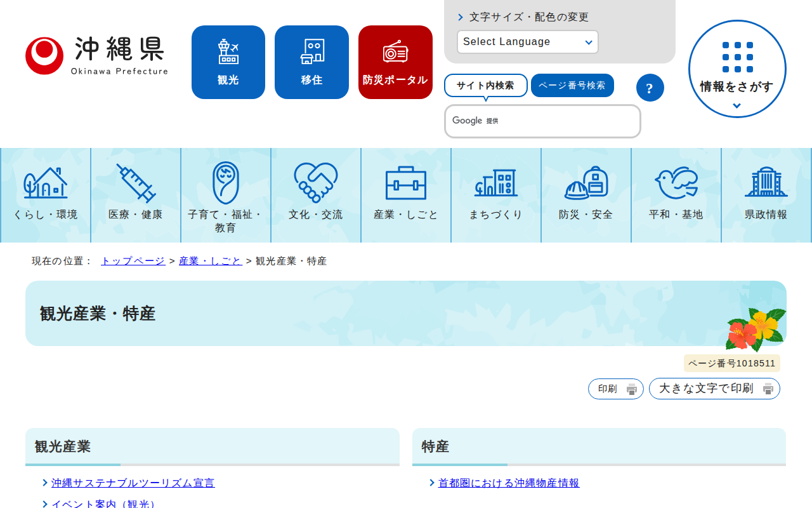The image size is (812, 508).
Task: Click the 産業・しごと menu label
Action: point(406,215)
